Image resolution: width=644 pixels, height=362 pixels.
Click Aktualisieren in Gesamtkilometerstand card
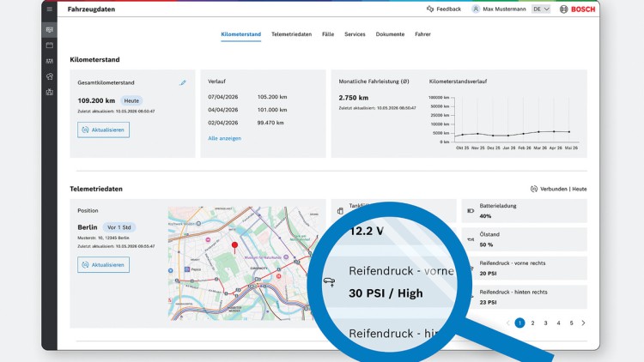[103, 130]
